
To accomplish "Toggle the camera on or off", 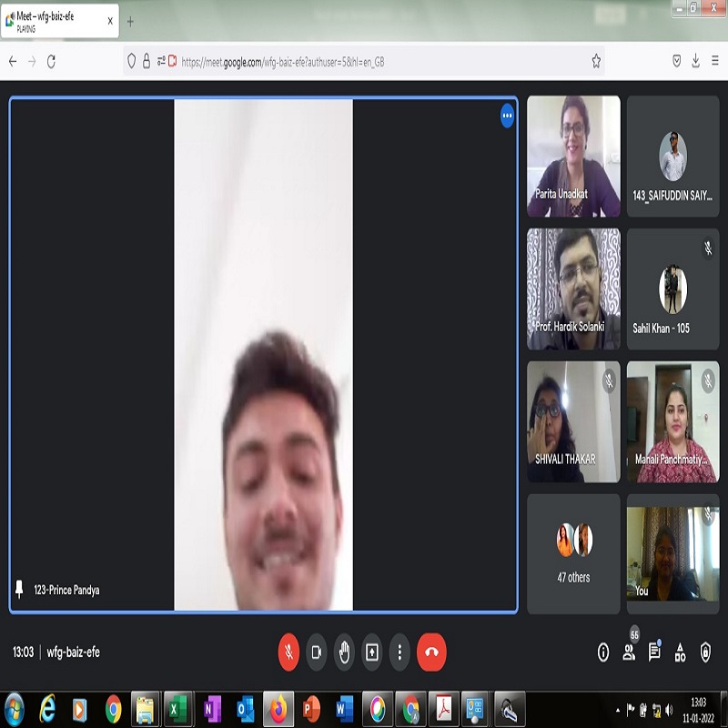I will point(317,652).
